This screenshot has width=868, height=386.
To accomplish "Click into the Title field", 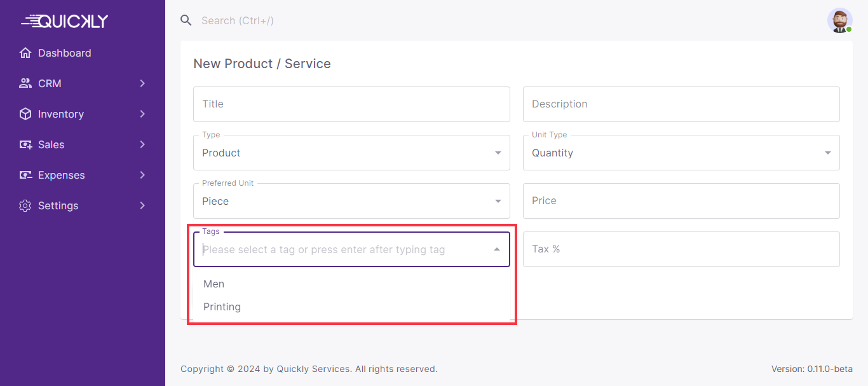I will (x=351, y=104).
